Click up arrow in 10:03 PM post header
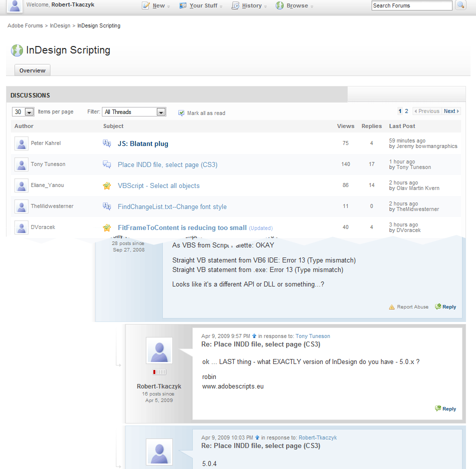This screenshot has height=469, width=476. pos(257,437)
